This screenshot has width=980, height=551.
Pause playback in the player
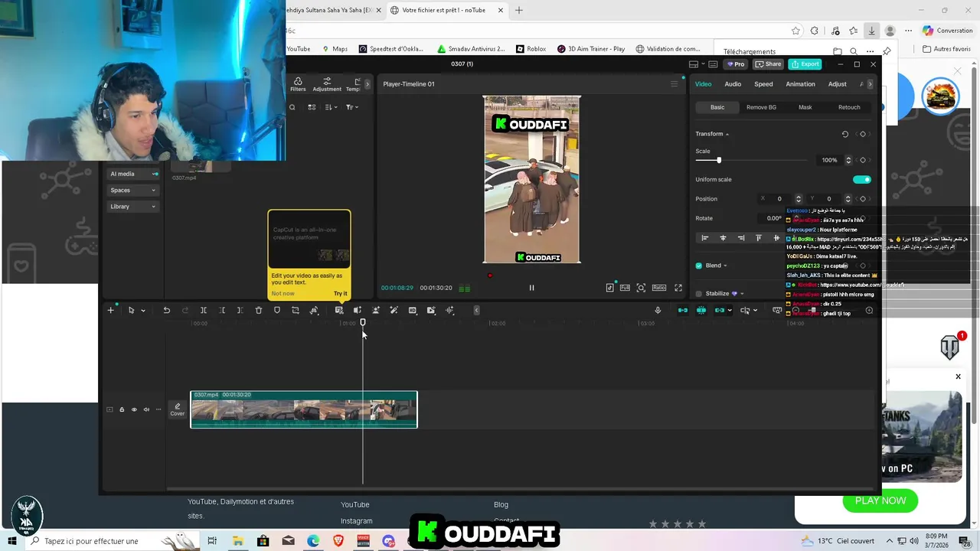[531, 288]
